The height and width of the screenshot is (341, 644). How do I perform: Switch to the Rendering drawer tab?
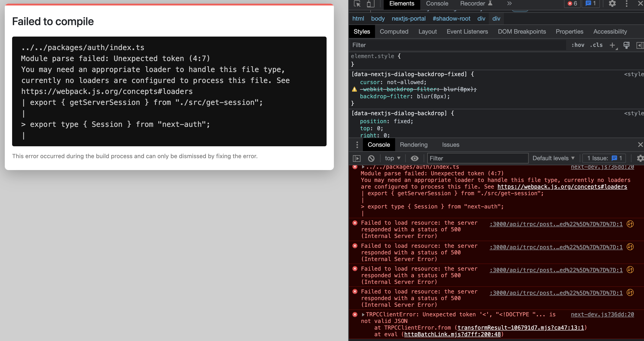(413, 145)
